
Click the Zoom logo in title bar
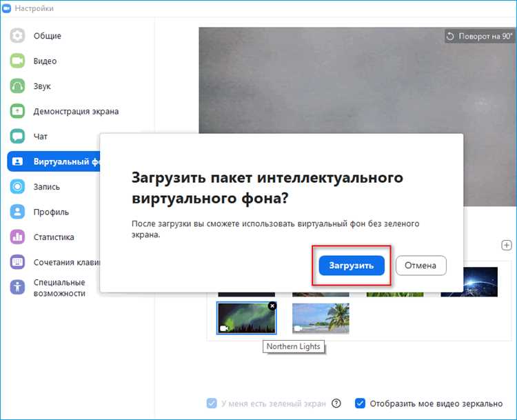6,8
